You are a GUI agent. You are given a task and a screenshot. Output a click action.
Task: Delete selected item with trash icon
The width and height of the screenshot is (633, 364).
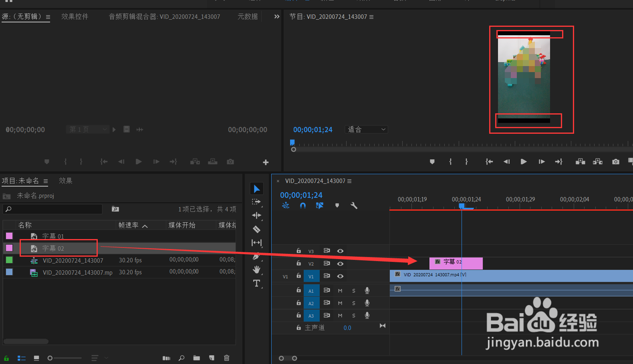[227, 358]
